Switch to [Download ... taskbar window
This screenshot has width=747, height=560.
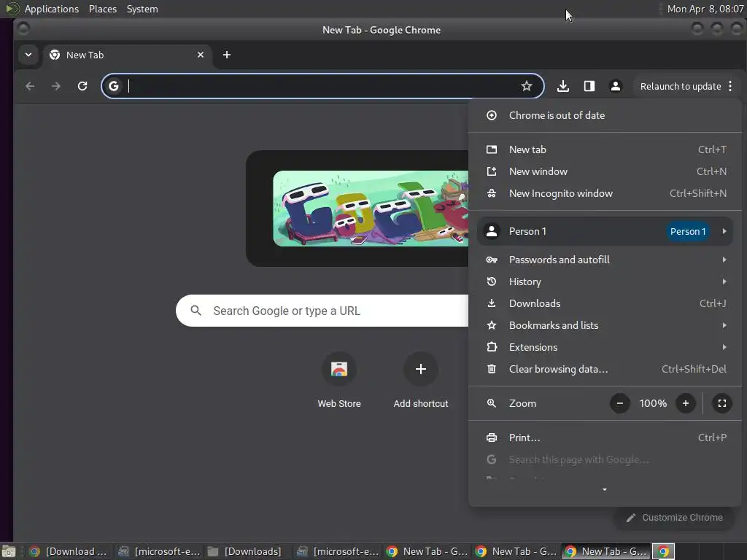(x=68, y=551)
